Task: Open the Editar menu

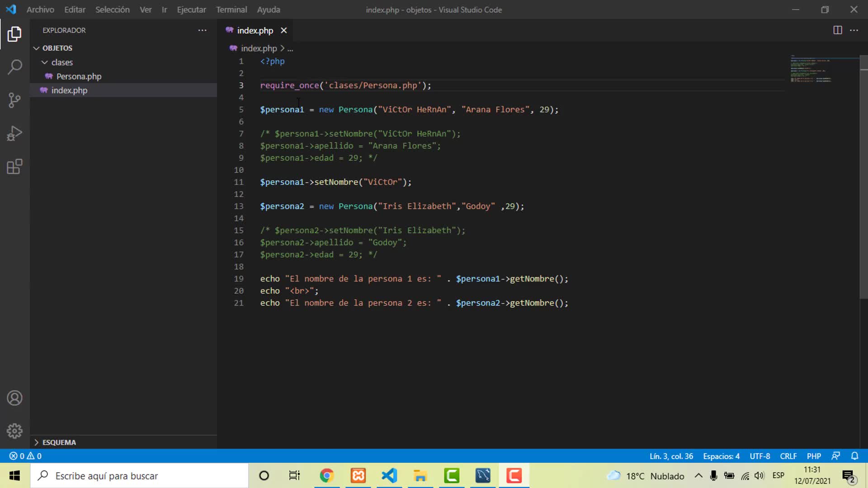Action: click(75, 9)
